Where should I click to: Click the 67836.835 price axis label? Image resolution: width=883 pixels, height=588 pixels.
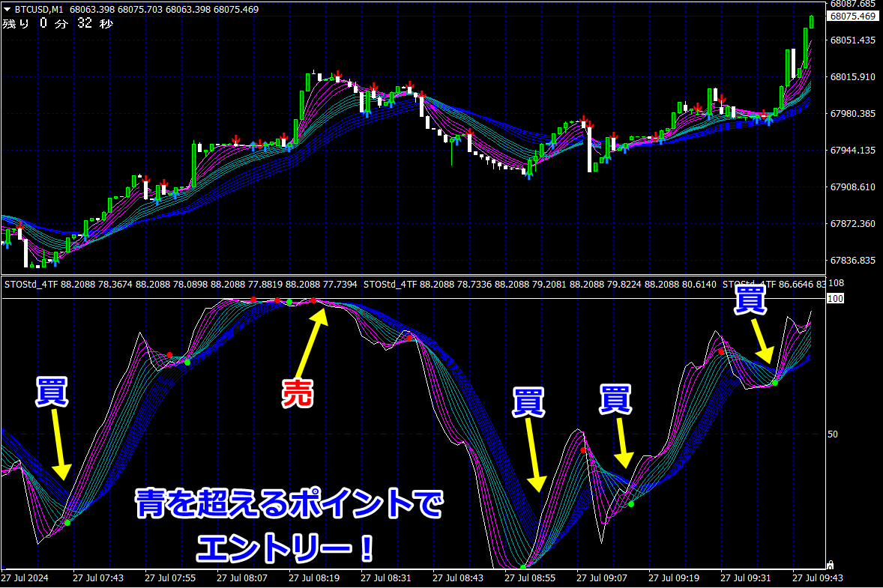click(852, 260)
